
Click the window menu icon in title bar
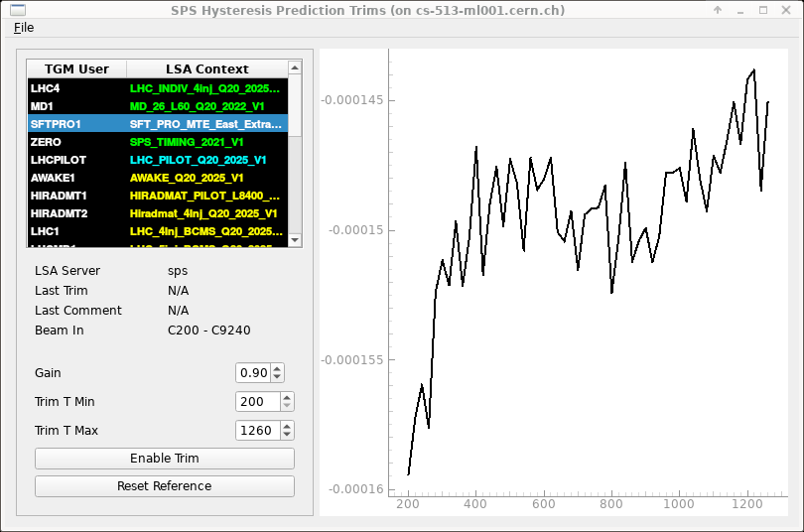[x=13, y=9]
